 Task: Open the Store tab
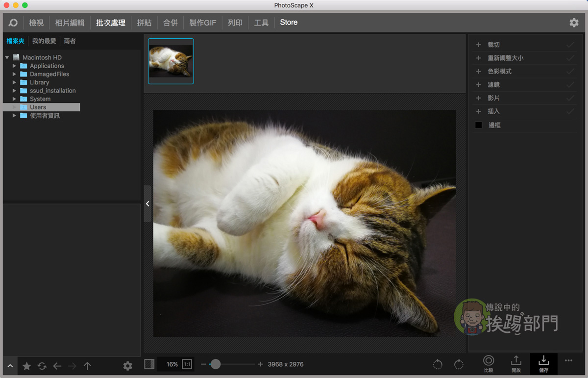[x=289, y=23]
